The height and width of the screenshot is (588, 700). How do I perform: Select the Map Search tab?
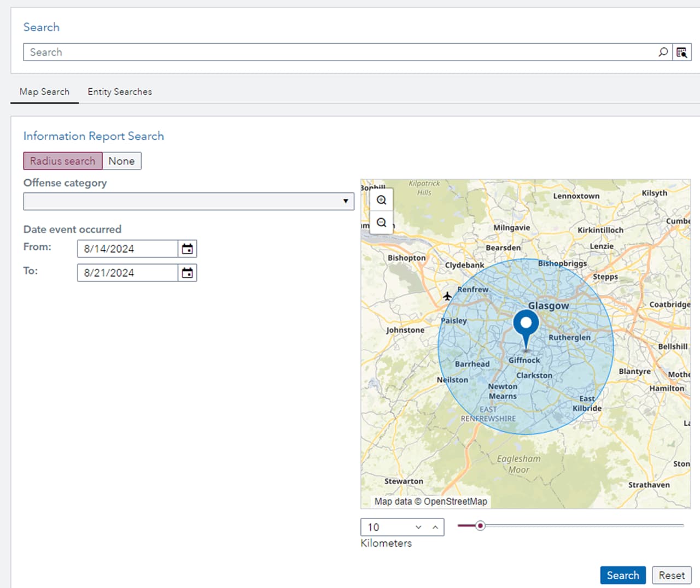pos(44,92)
